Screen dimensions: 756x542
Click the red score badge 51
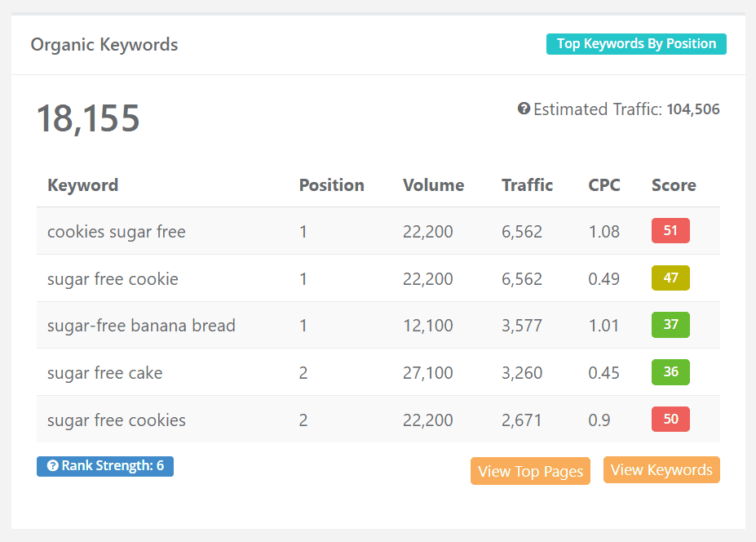[x=670, y=231]
